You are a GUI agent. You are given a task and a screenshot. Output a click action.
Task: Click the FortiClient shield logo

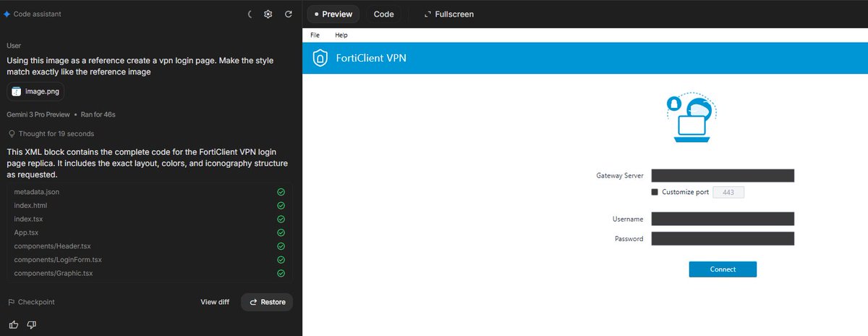point(320,59)
